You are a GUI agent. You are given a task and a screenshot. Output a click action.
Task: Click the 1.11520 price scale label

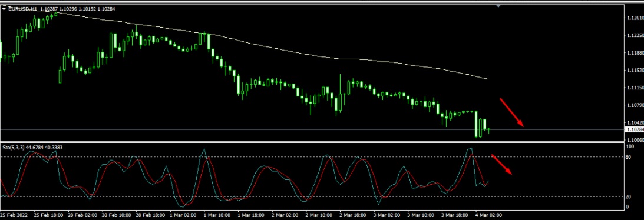pyautogui.click(x=635, y=71)
